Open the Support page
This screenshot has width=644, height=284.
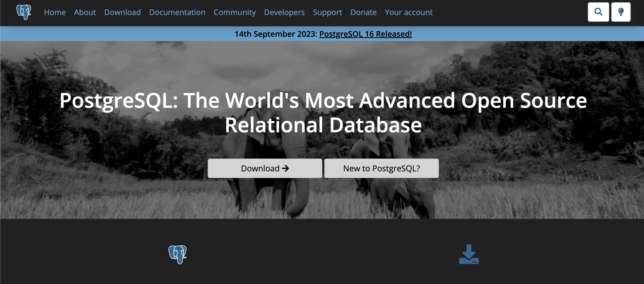tap(327, 13)
